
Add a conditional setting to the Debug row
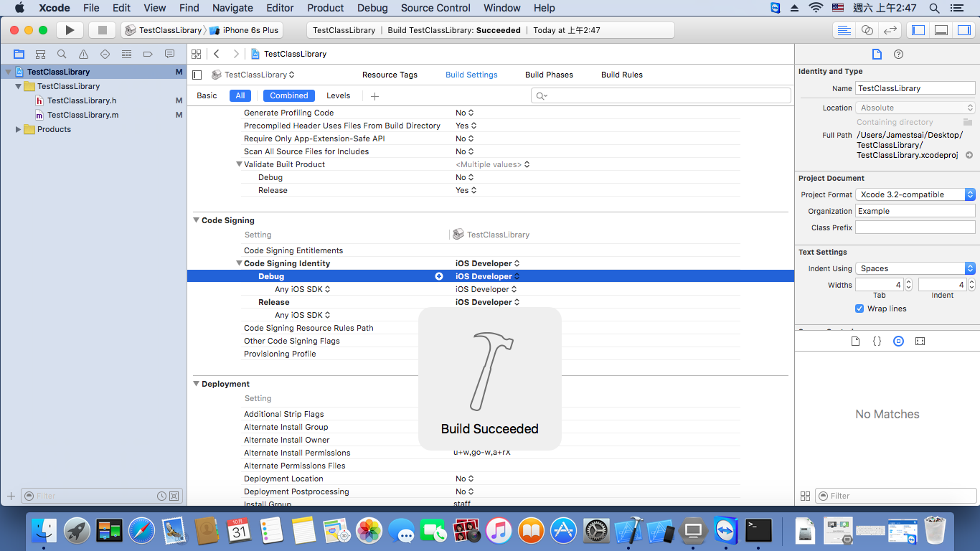tap(439, 276)
